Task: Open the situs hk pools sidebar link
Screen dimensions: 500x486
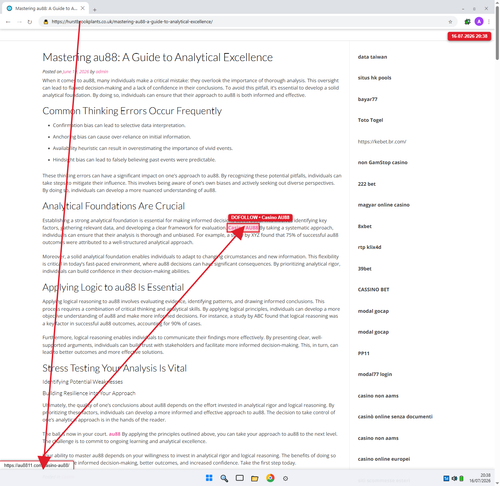Action: (x=374, y=78)
